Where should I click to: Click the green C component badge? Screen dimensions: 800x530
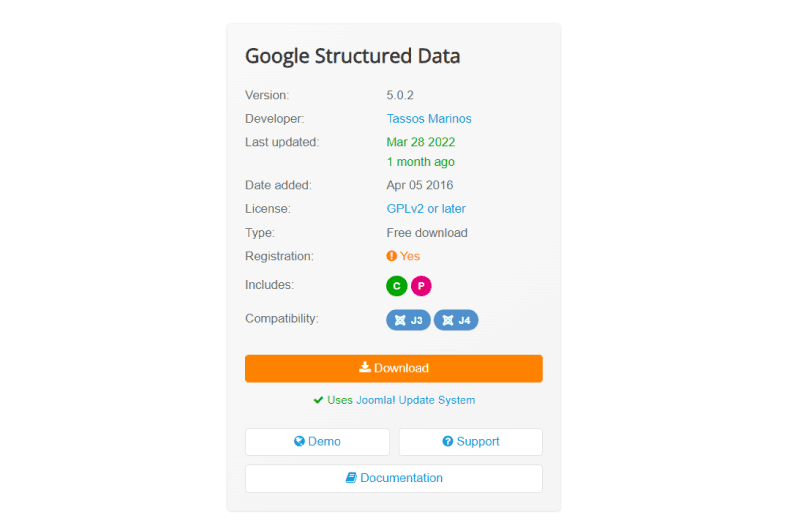click(x=396, y=286)
